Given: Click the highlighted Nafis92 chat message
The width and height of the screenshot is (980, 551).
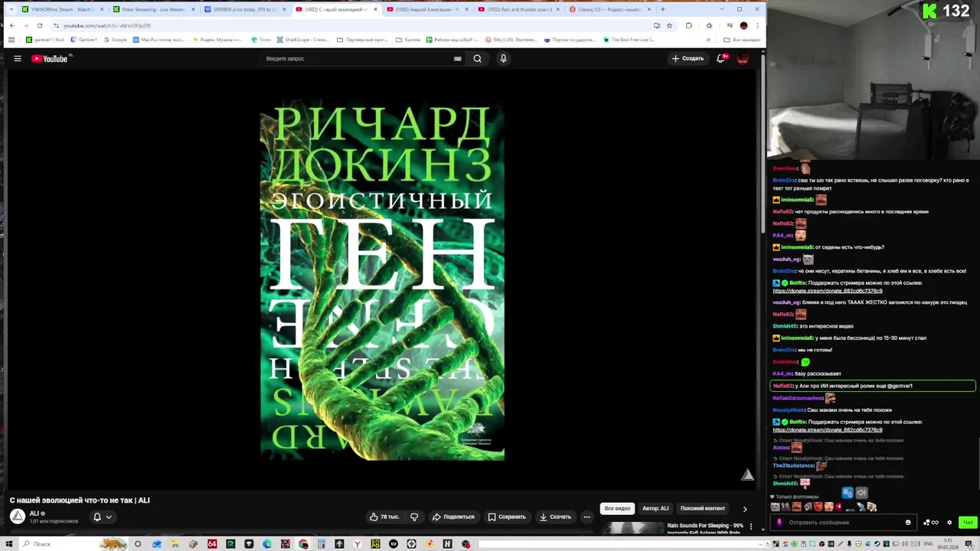Looking at the screenshot, I should (873, 386).
